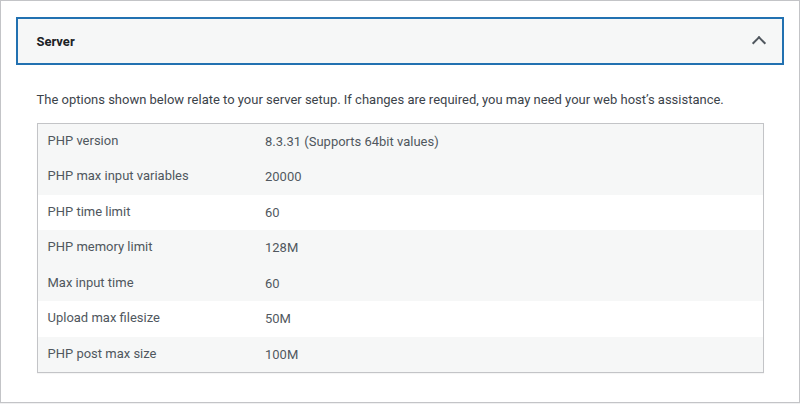Select the value '100M'
Viewport: 800px width, 404px height.
point(281,355)
